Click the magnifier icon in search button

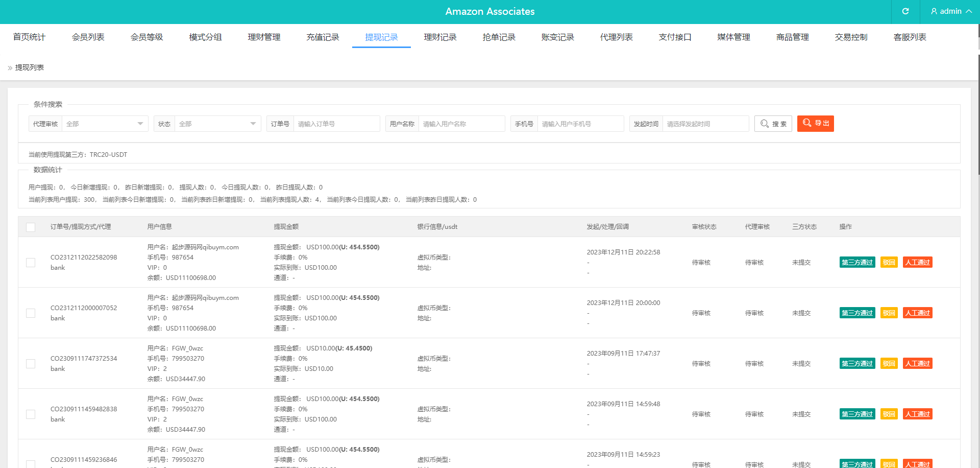coord(764,124)
